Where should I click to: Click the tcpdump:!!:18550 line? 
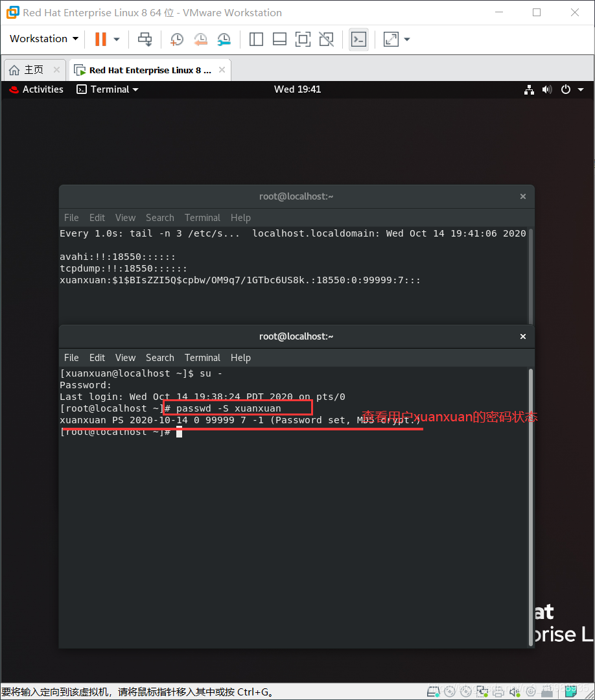(124, 269)
